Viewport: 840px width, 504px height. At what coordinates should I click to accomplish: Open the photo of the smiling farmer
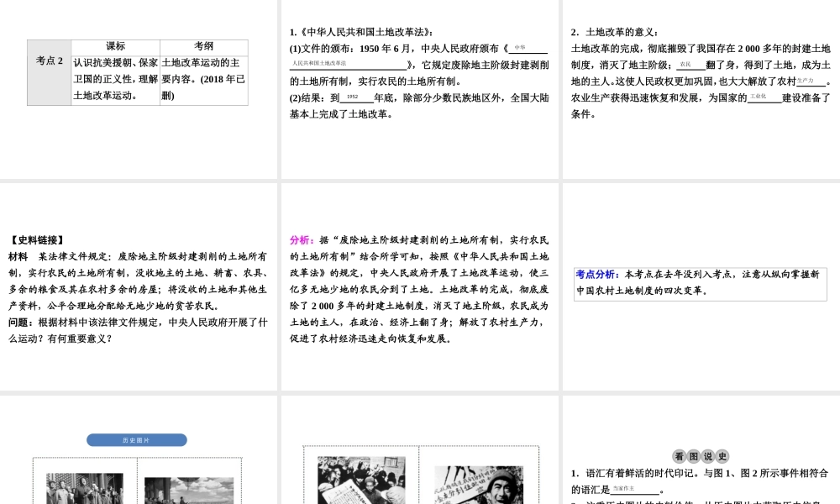point(479,485)
